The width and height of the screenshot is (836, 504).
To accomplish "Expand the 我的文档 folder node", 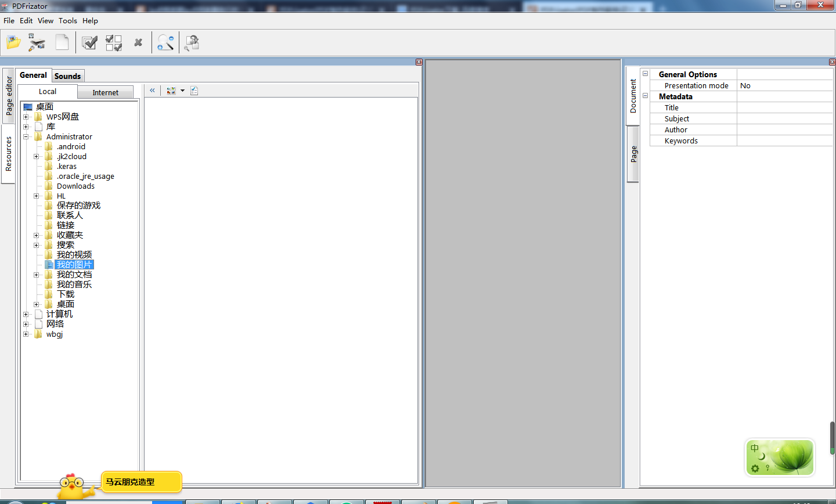I will pyautogui.click(x=37, y=275).
